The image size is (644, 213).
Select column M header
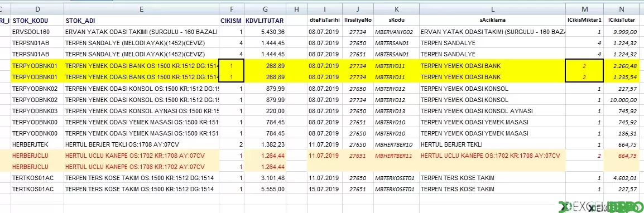click(584, 9)
